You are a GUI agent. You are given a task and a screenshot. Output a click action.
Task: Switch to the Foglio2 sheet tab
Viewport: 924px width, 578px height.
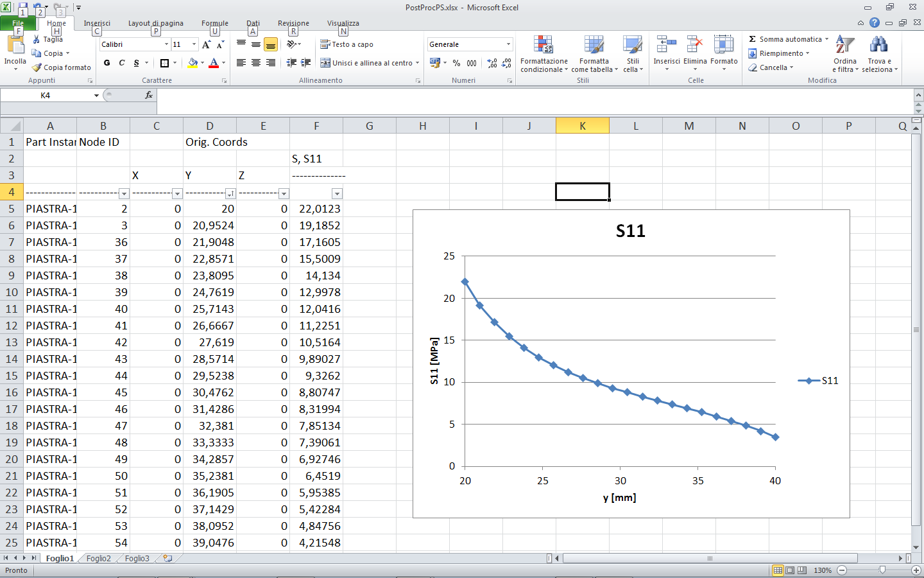99,559
